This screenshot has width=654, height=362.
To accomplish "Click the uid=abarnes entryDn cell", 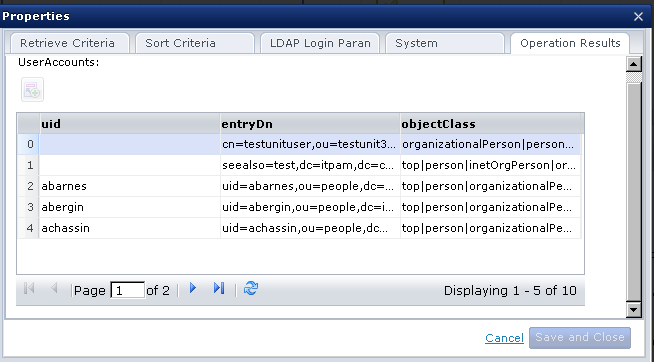I will click(x=310, y=186).
